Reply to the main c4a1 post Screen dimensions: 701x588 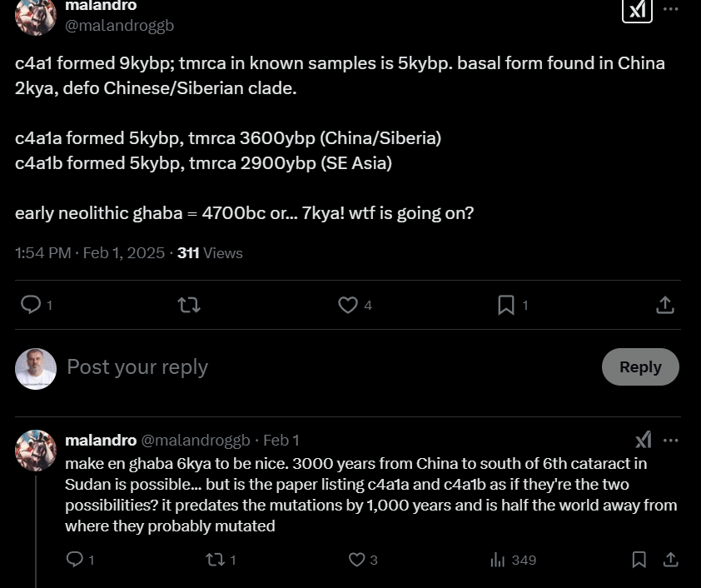31,306
